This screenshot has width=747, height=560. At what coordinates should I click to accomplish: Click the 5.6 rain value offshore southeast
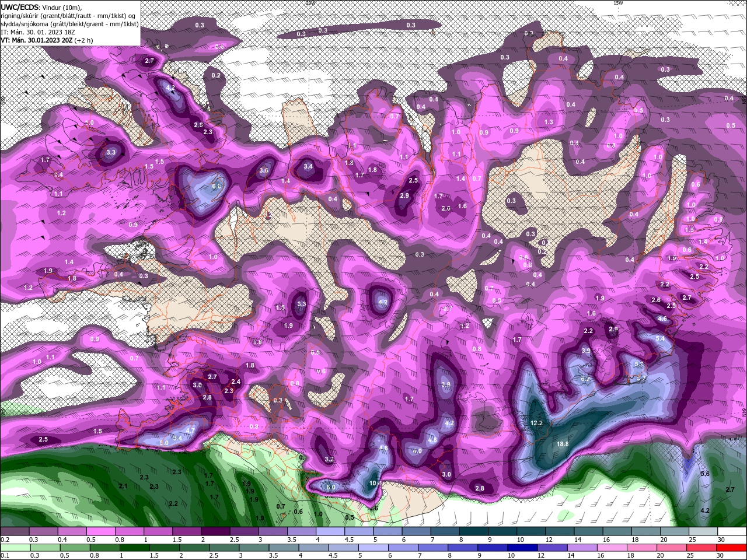coord(704,474)
